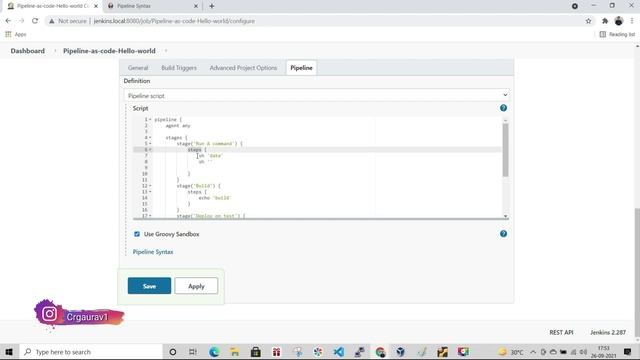Open the browser extensions puzzle icon

605,21
